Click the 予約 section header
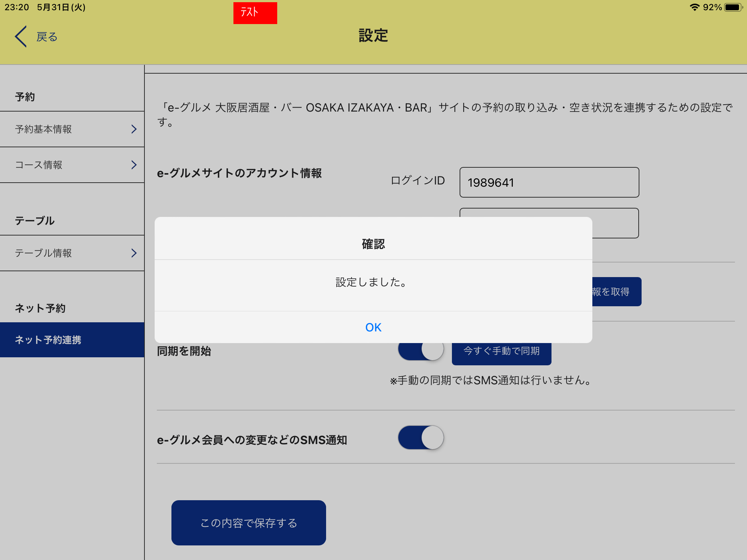 tap(25, 97)
